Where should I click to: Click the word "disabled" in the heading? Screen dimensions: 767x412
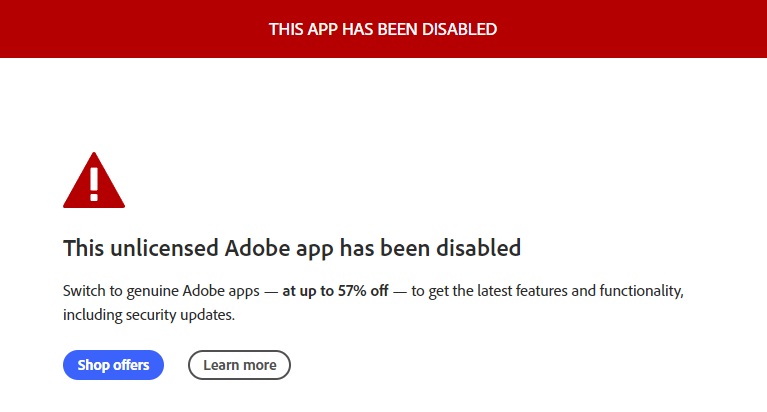[475, 247]
